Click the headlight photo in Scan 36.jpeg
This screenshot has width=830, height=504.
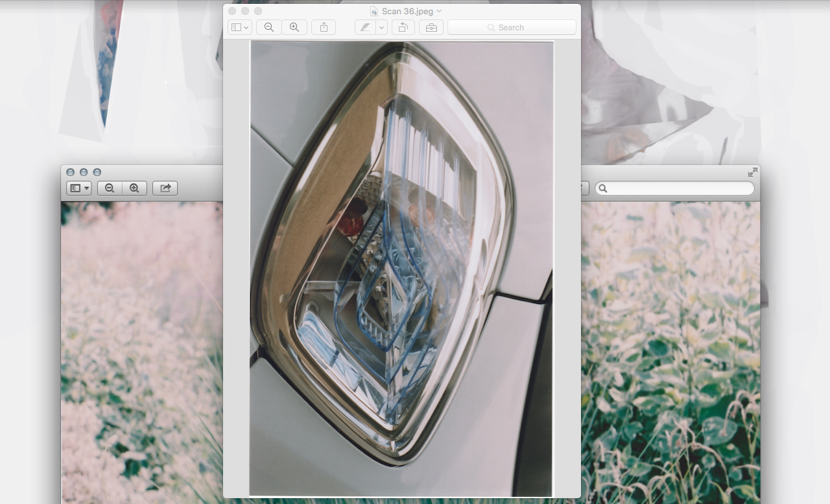pos(402,268)
